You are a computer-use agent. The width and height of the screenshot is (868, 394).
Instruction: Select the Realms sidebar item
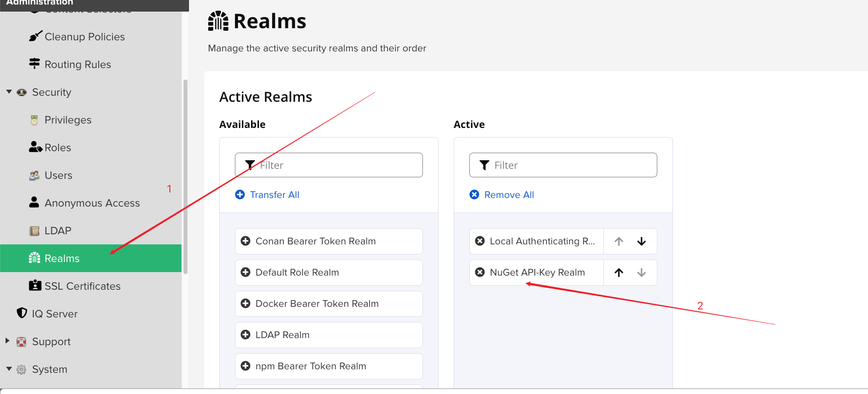click(91, 258)
